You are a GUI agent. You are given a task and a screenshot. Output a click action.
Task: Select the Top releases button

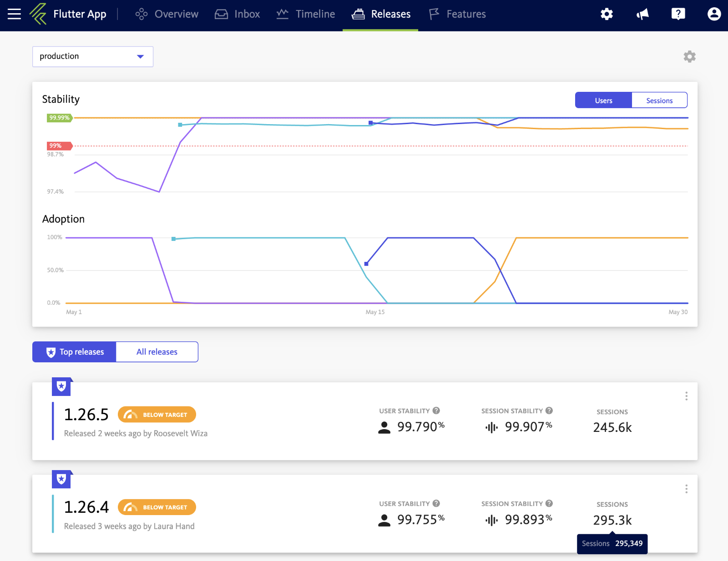(75, 352)
